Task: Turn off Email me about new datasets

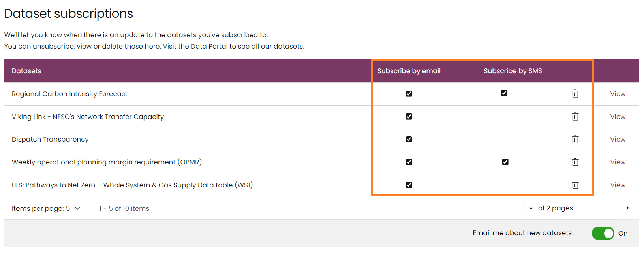Action: coord(603,233)
